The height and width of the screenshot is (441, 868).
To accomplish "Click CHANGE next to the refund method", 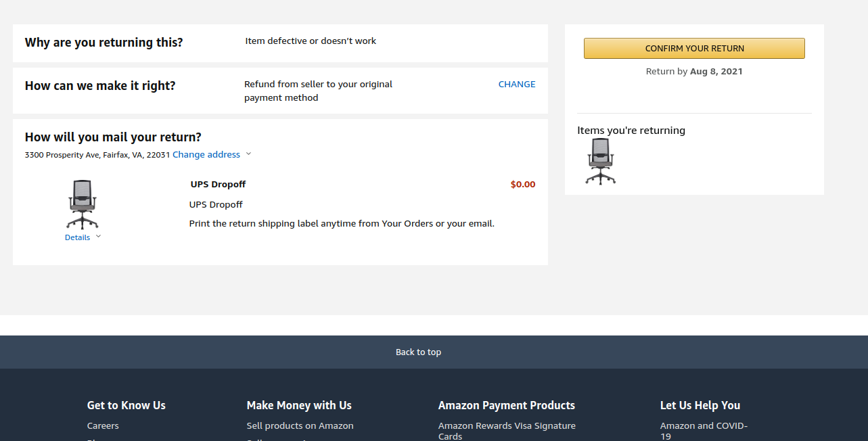I will tap(516, 85).
